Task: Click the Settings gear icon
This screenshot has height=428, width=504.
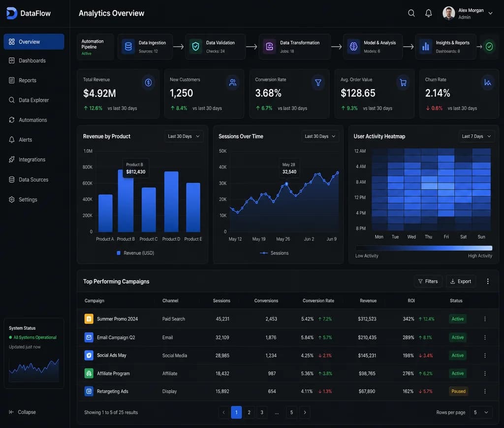Action: point(12,200)
